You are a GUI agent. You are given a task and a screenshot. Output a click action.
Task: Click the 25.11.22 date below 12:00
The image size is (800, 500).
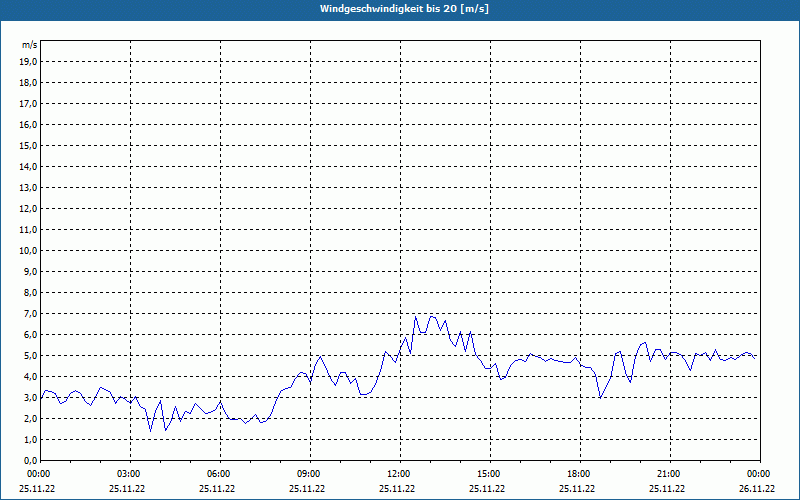coord(397,489)
